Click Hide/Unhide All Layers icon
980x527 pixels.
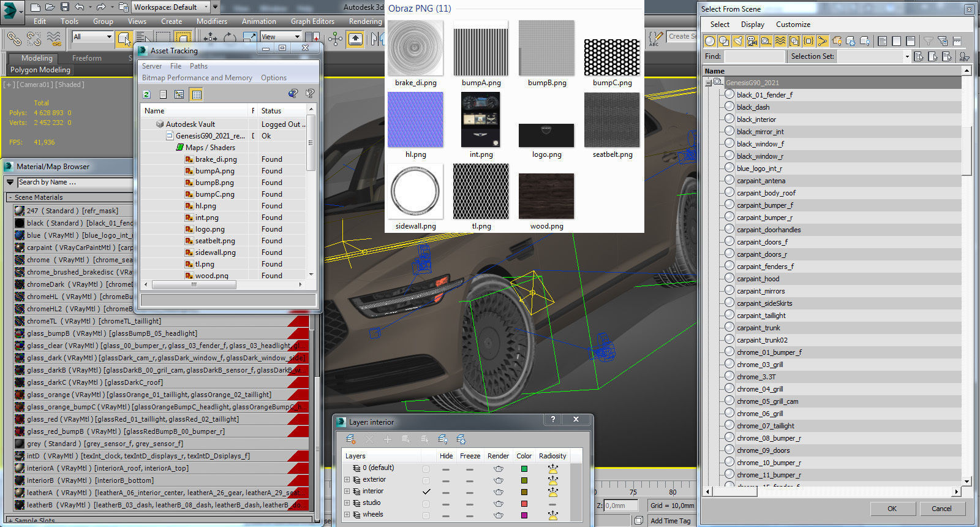click(x=443, y=439)
